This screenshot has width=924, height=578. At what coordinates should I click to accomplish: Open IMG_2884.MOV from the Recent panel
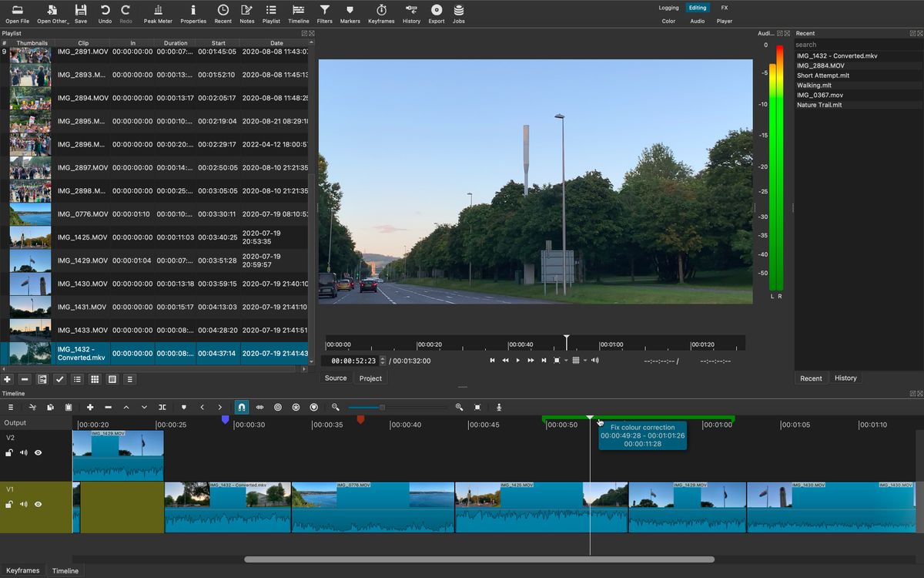click(x=821, y=66)
